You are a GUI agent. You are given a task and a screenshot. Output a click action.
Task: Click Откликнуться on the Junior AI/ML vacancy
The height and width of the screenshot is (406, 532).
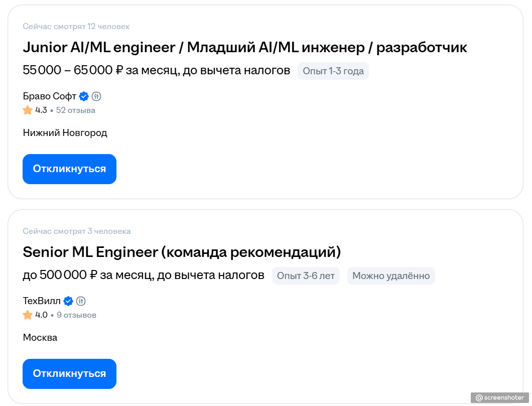69,169
